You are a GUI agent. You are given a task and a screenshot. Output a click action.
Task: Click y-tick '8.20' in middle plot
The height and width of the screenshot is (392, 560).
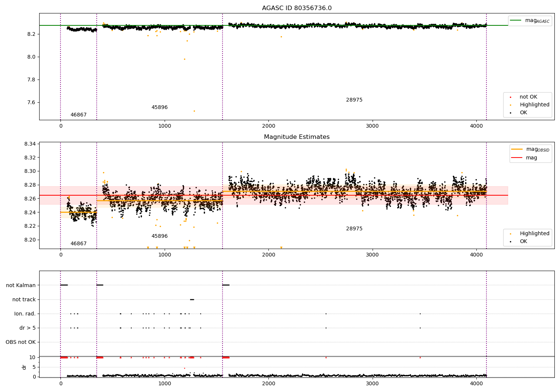tap(30, 240)
